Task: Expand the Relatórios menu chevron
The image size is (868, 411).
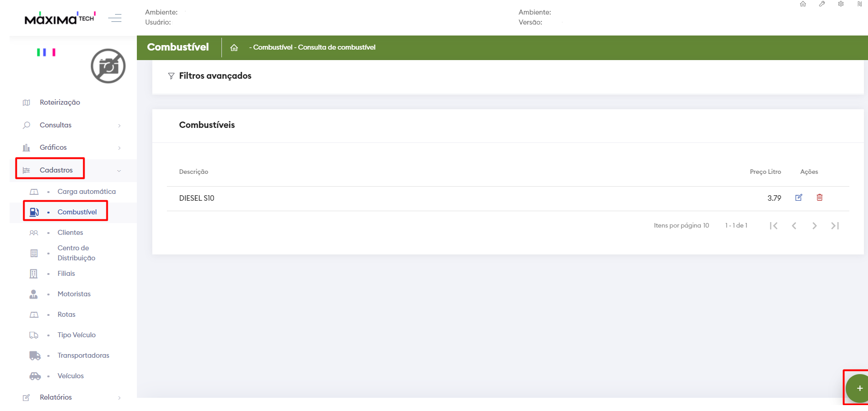Action: (119, 398)
